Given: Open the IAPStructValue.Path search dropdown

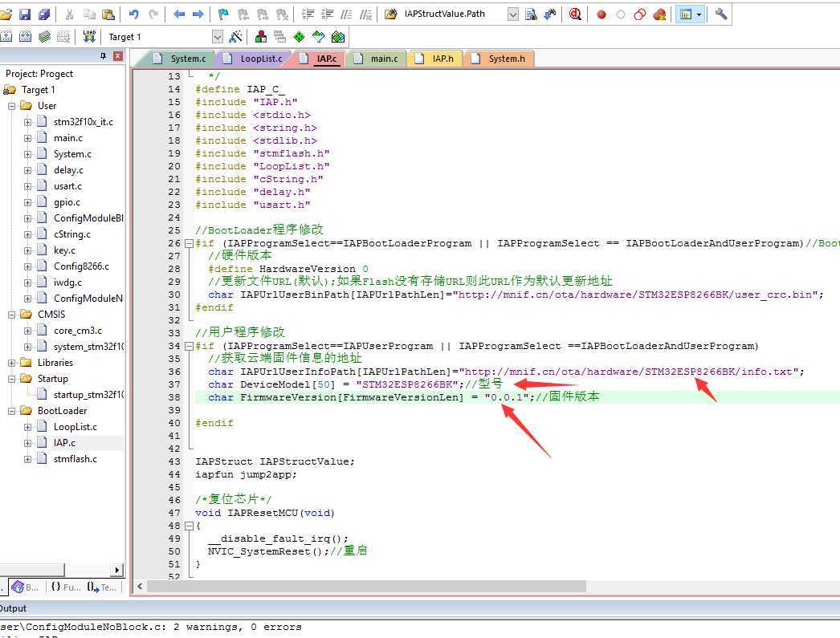Looking at the screenshot, I should [x=512, y=14].
